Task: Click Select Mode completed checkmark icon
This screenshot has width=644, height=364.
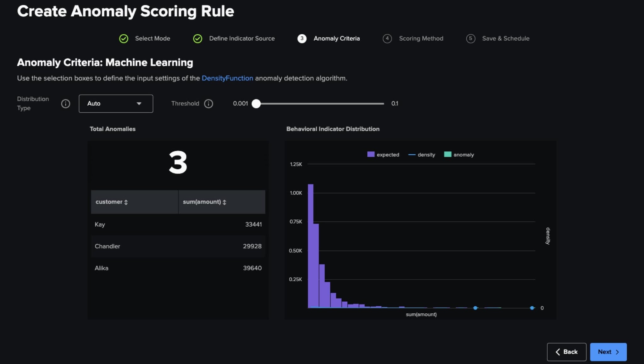Action: [x=124, y=39]
